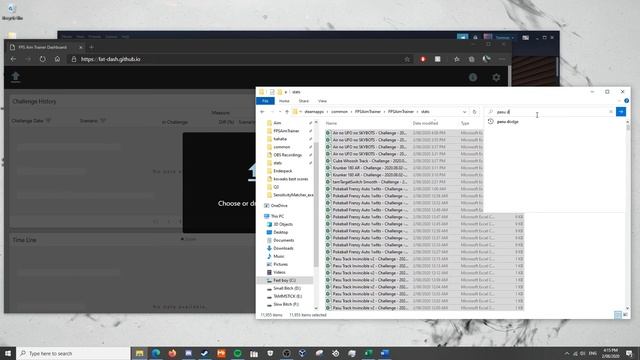
Task: Open the browser home page button
Action: (57, 59)
